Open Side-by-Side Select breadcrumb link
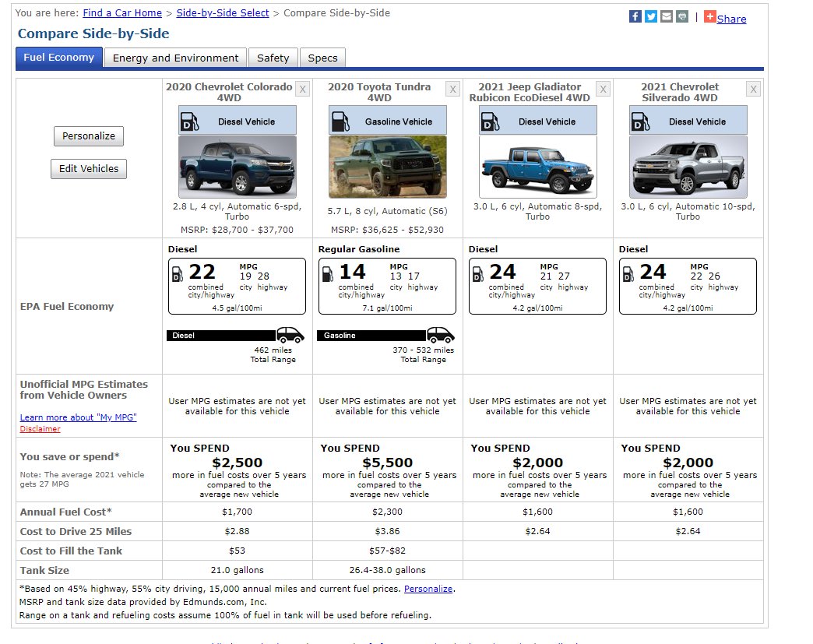This screenshot has width=813, height=644. click(223, 13)
